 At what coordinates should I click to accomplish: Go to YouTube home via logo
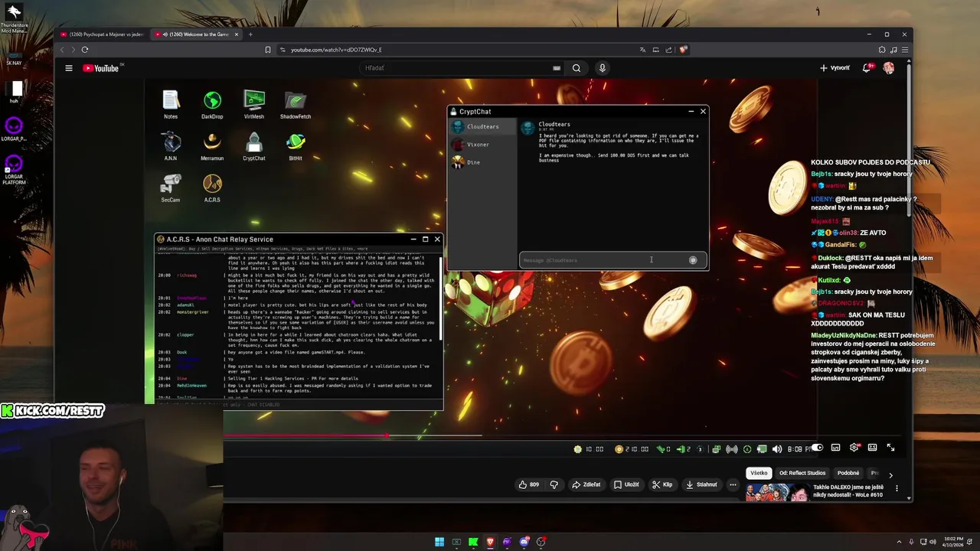click(102, 68)
